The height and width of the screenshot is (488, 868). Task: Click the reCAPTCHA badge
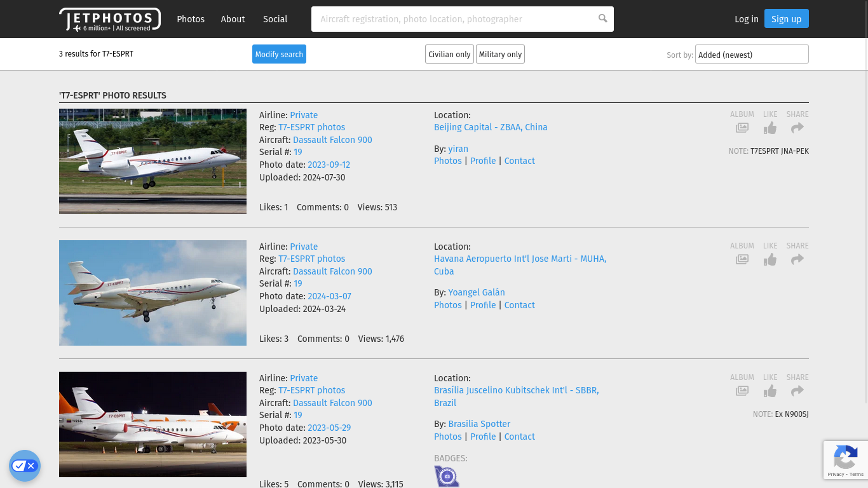(x=846, y=460)
